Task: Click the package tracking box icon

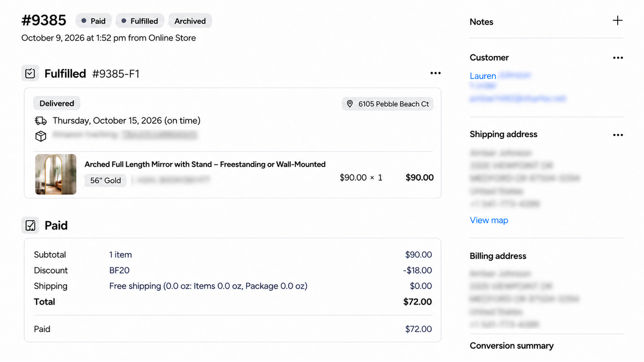Action: [40, 136]
